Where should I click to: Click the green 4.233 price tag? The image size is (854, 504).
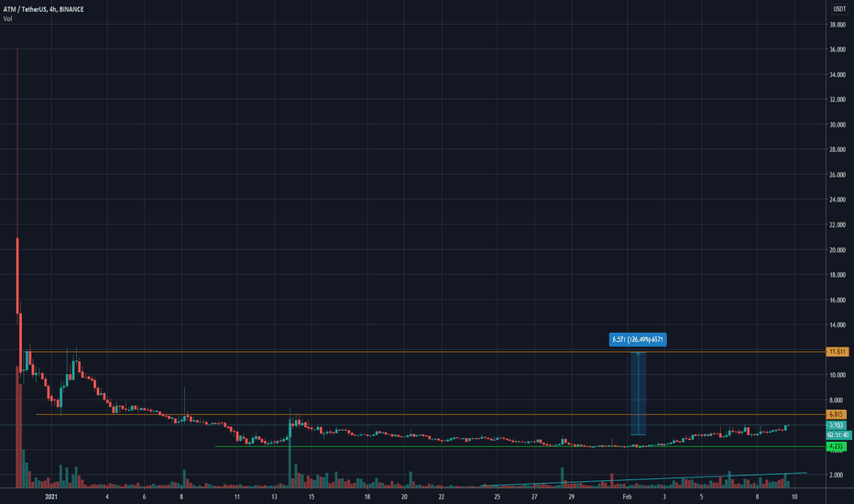coord(836,446)
